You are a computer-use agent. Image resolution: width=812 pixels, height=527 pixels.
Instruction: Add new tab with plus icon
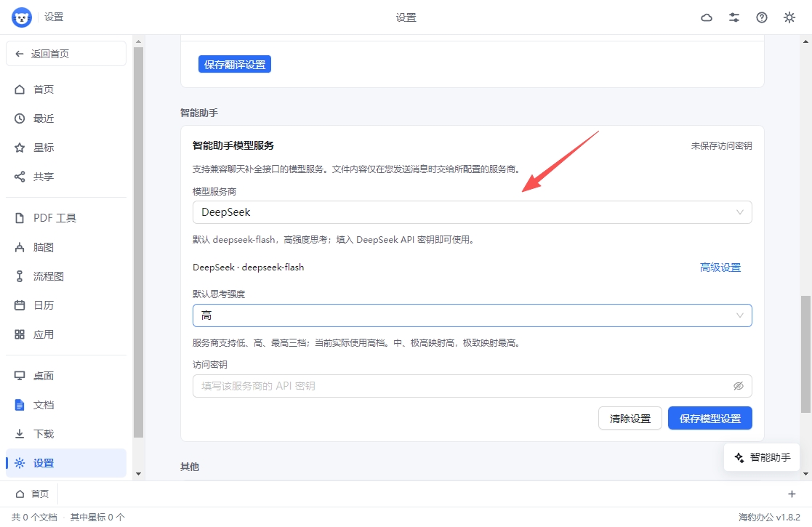pos(792,494)
